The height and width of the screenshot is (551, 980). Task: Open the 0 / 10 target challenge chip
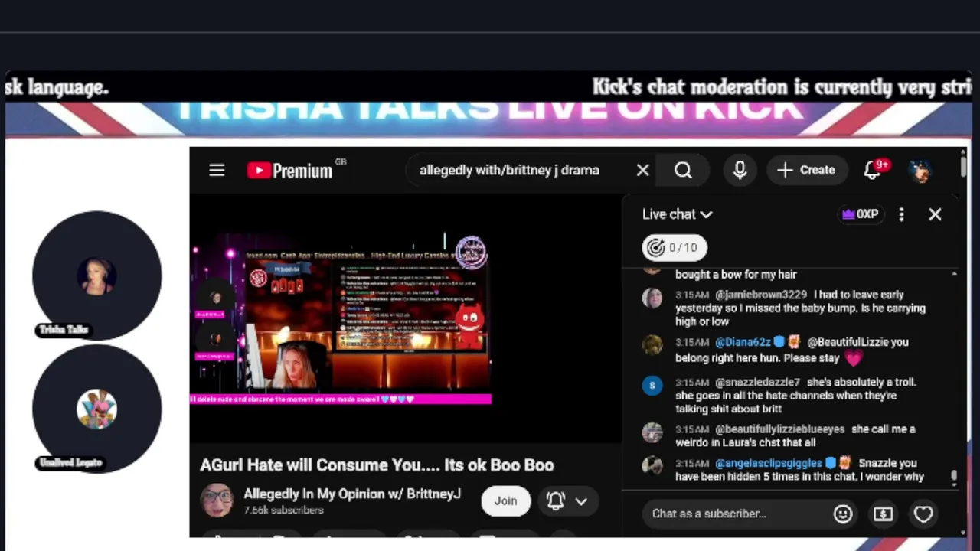pyautogui.click(x=674, y=247)
